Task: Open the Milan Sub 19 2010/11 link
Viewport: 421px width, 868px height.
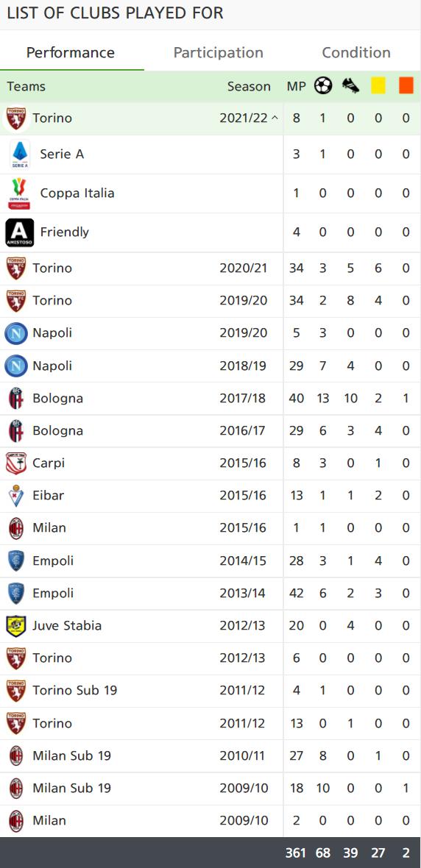Action: (x=71, y=755)
